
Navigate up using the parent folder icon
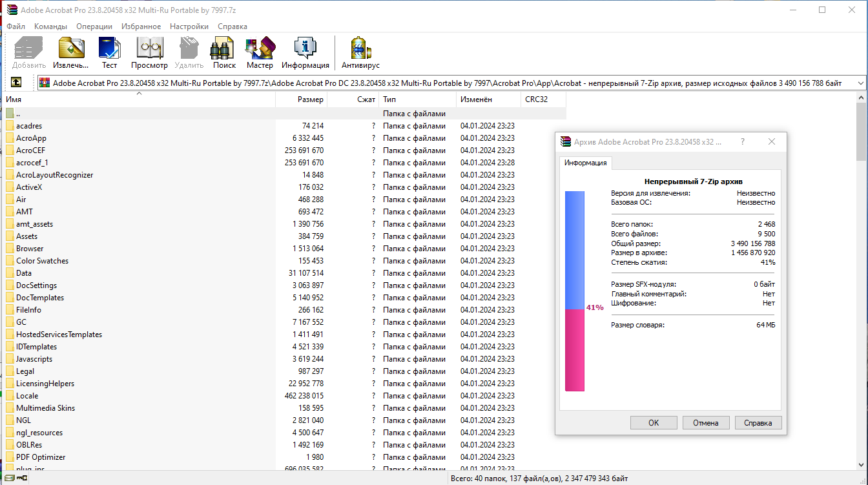[x=15, y=82]
